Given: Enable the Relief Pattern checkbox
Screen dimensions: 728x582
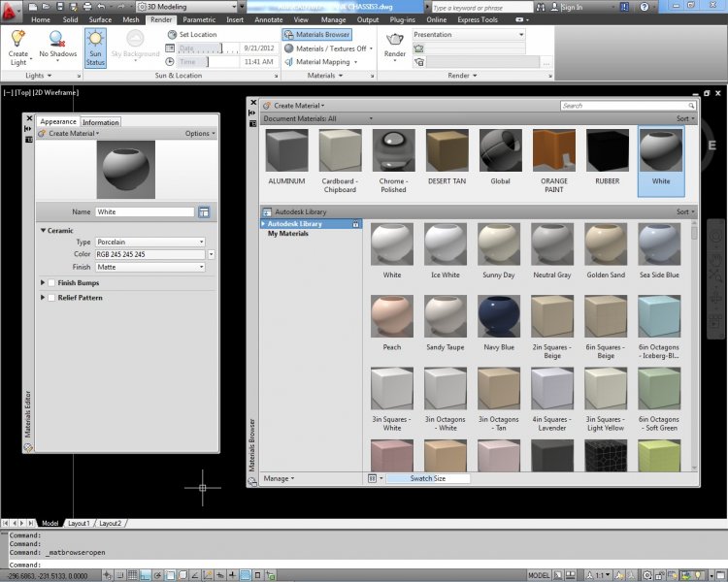Looking at the screenshot, I should click(x=51, y=298).
